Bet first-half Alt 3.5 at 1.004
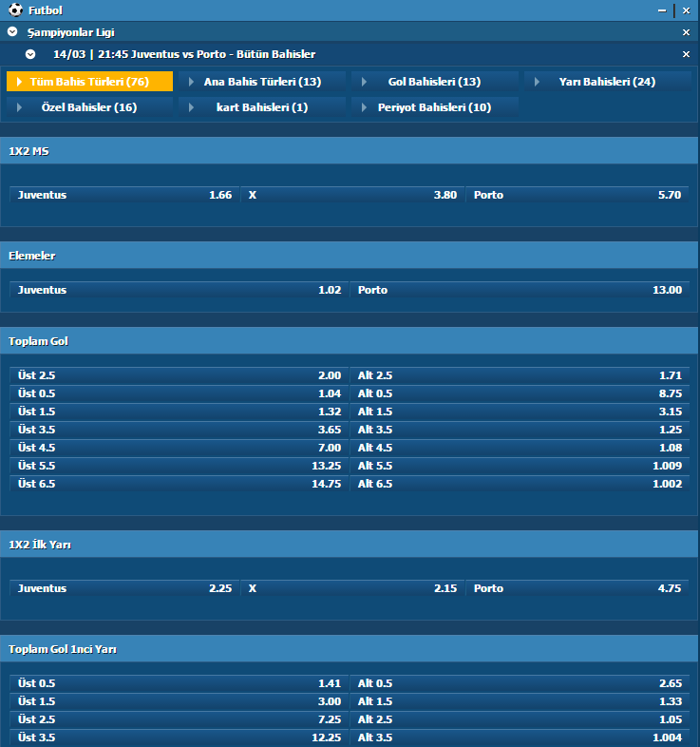Viewport: 700px width, 747px height. [x=520, y=737]
